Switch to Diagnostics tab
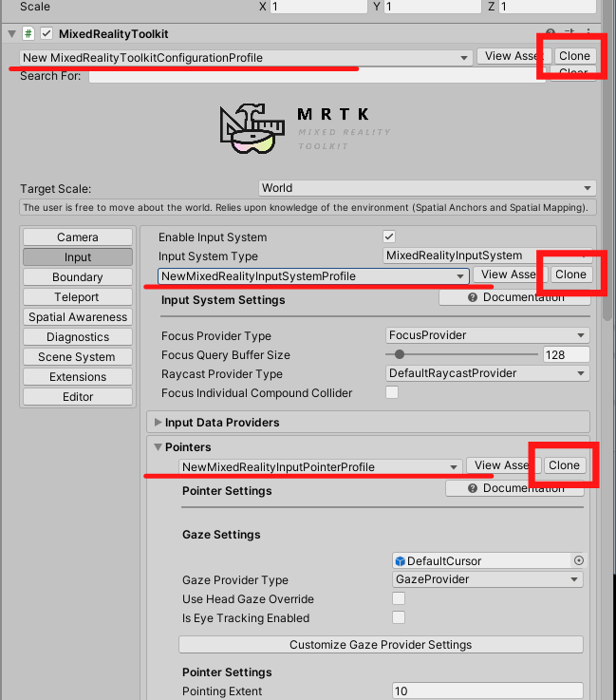Image resolution: width=616 pixels, height=700 pixels. 78,337
